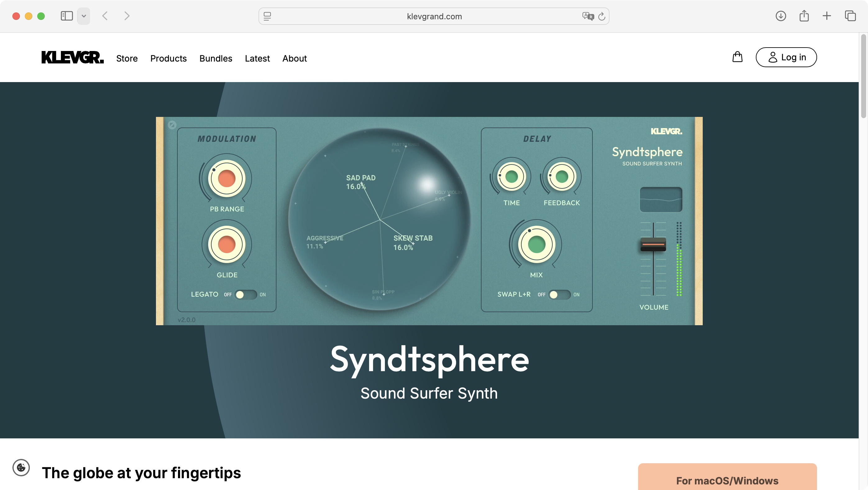Click the SAD PAD label in sphere
The height and width of the screenshot is (490, 868).
coord(361,178)
